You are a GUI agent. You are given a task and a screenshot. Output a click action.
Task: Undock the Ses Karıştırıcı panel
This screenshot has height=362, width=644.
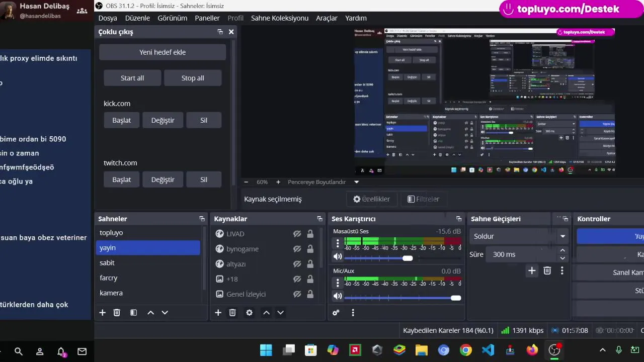coord(459,219)
